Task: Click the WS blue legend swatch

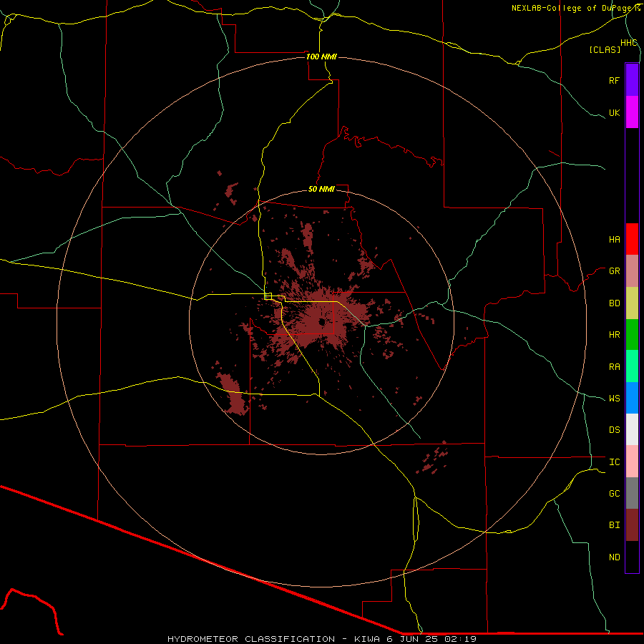Action: pos(632,398)
